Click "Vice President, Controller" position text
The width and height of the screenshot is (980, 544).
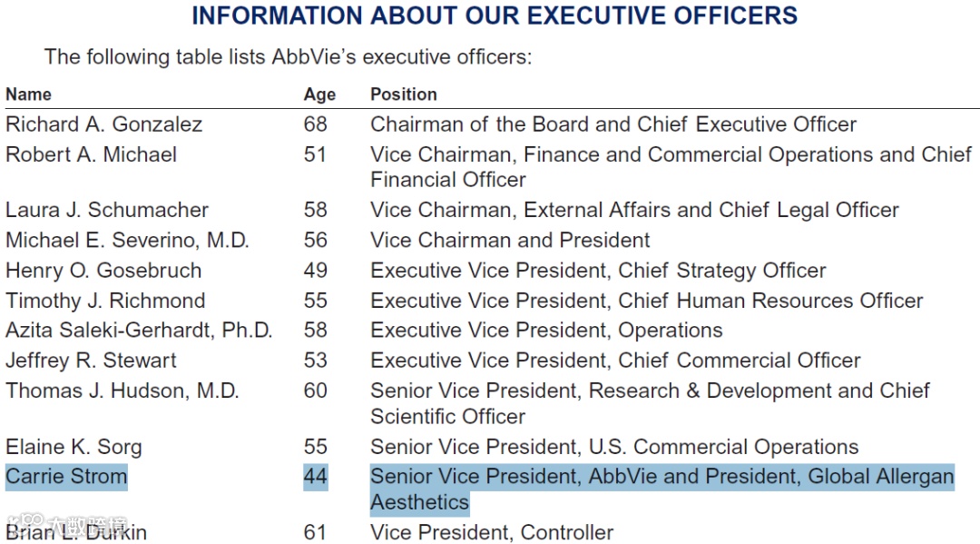[x=491, y=532]
